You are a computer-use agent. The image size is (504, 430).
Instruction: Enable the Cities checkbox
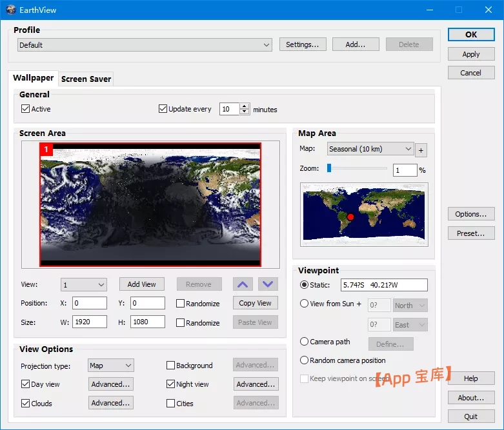(x=171, y=404)
